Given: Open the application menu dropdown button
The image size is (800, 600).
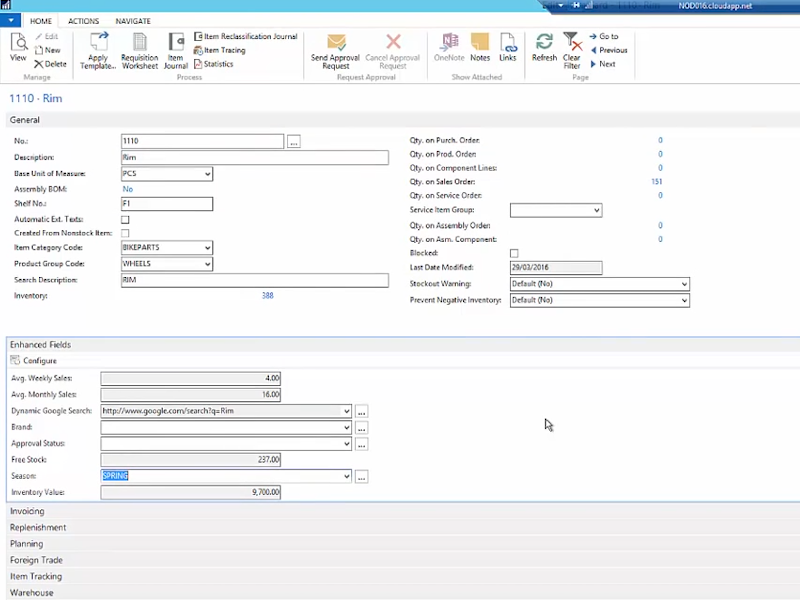Looking at the screenshot, I should point(10,20).
